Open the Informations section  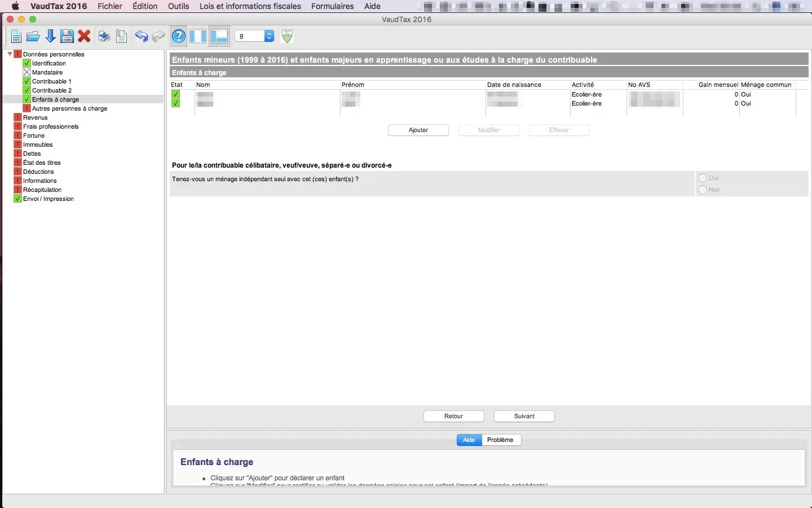pos(39,181)
